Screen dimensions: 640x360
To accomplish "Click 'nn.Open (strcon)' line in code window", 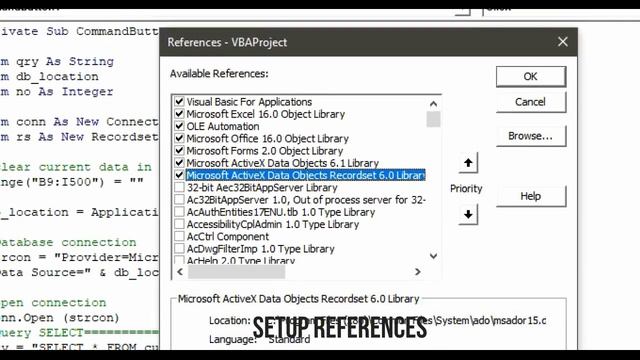I will point(60,318).
